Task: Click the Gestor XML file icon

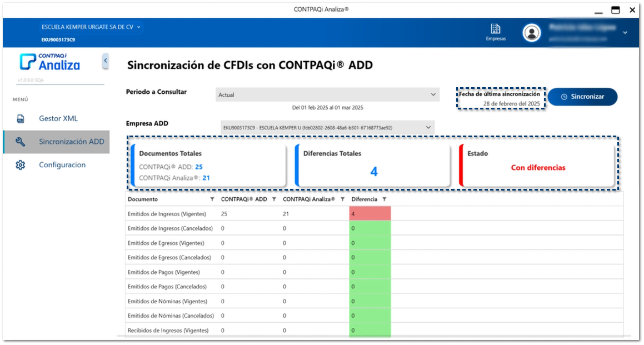Action: point(20,119)
